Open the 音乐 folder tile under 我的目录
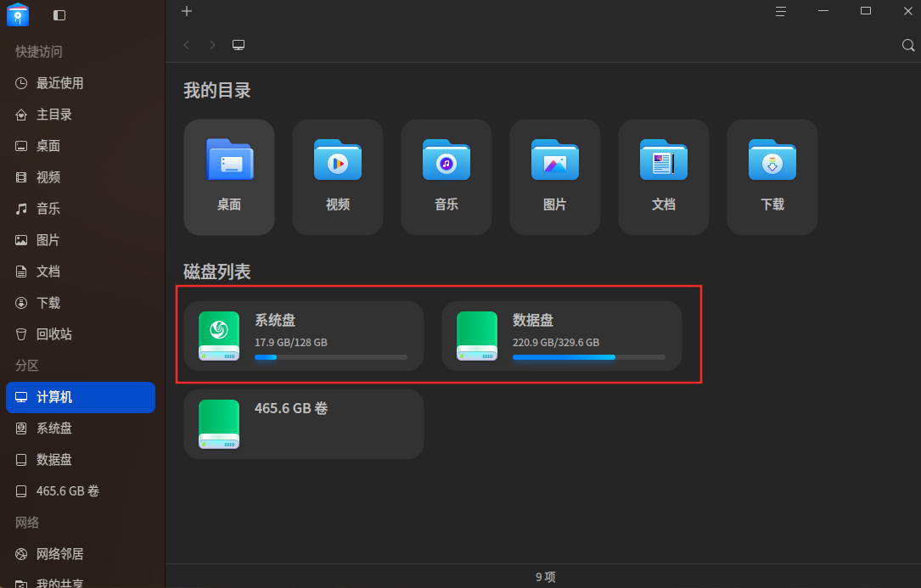 (446, 177)
